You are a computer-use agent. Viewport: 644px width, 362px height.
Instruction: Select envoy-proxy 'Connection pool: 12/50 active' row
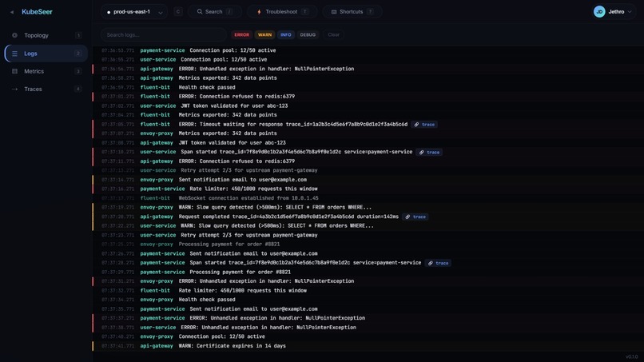coord(368,337)
